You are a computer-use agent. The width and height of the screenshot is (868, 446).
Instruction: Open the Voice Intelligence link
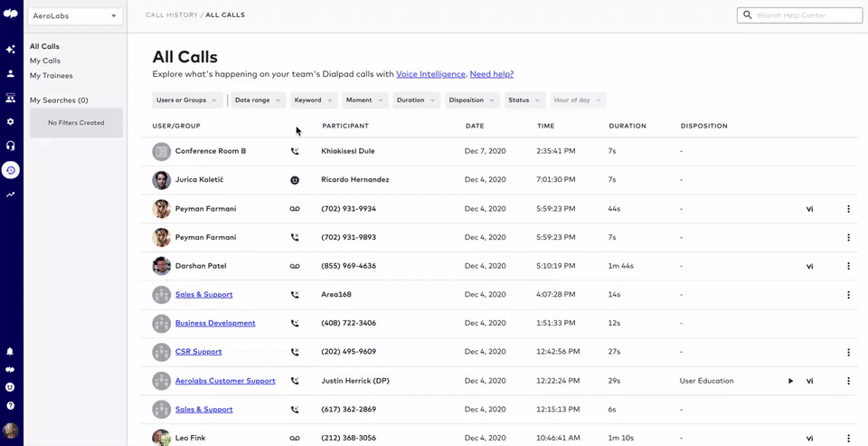(x=430, y=74)
